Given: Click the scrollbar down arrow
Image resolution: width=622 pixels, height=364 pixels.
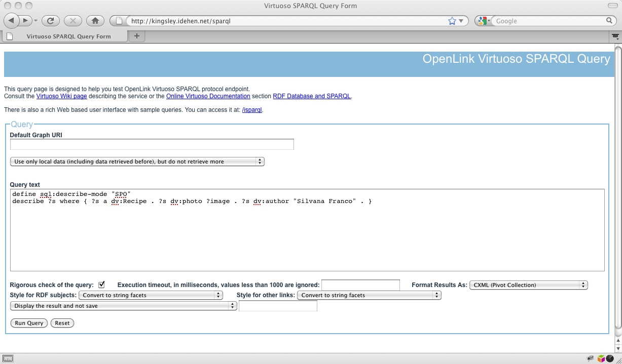Looking at the screenshot, I should (x=618, y=348).
